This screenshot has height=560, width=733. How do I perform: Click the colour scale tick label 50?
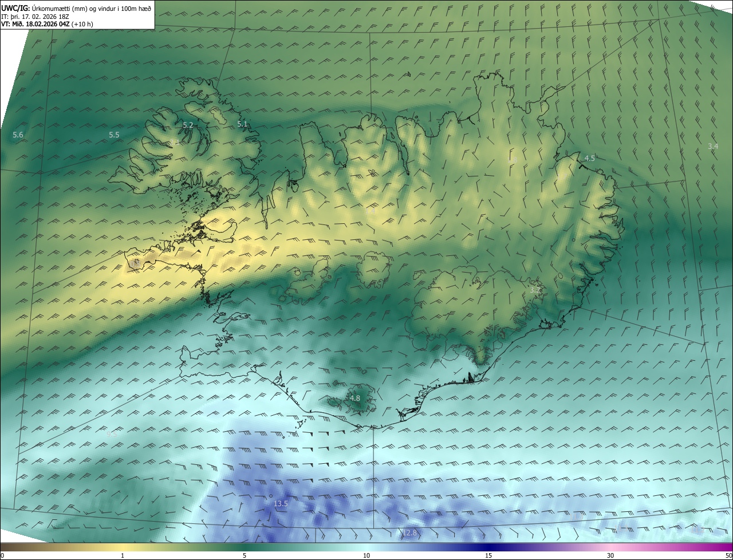[x=728, y=555]
